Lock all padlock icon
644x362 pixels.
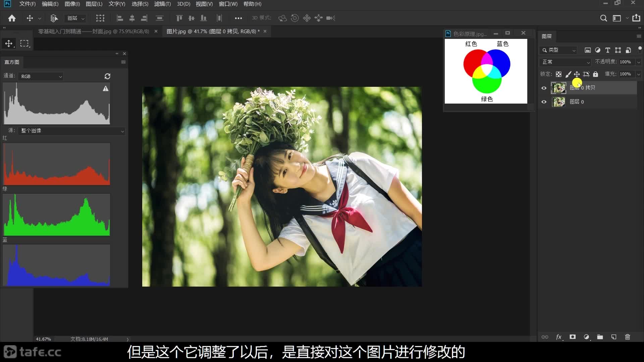[x=595, y=74]
